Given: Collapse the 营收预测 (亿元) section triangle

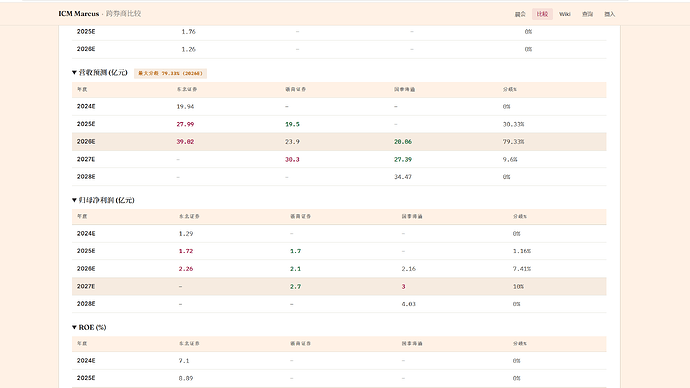Looking at the screenshot, I should 74,73.
